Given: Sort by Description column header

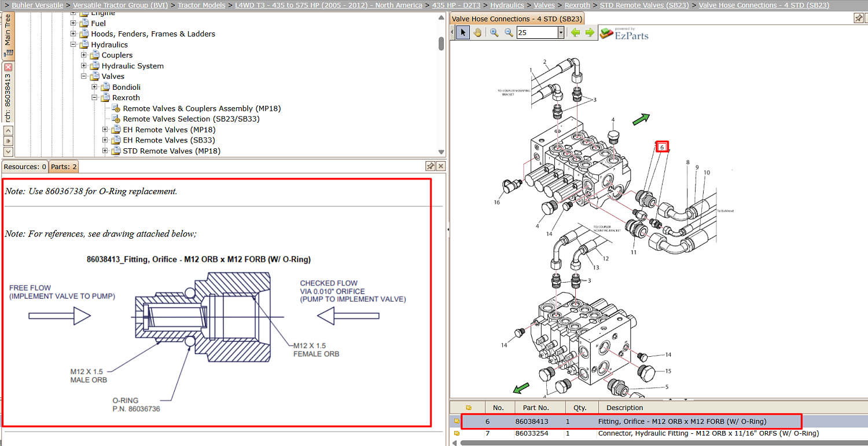Looking at the screenshot, I should pyautogui.click(x=624, y=407).
